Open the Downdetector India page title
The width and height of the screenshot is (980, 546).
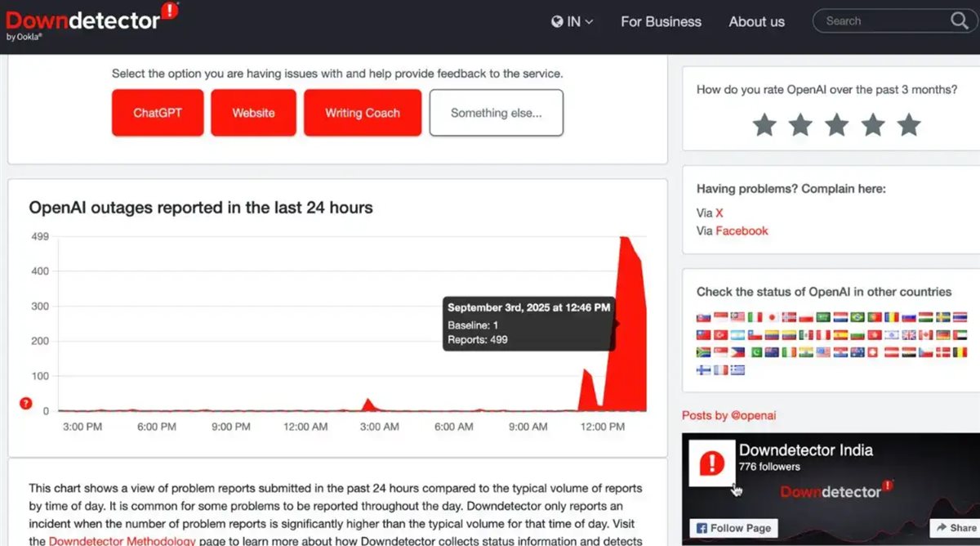click(805, 450)
